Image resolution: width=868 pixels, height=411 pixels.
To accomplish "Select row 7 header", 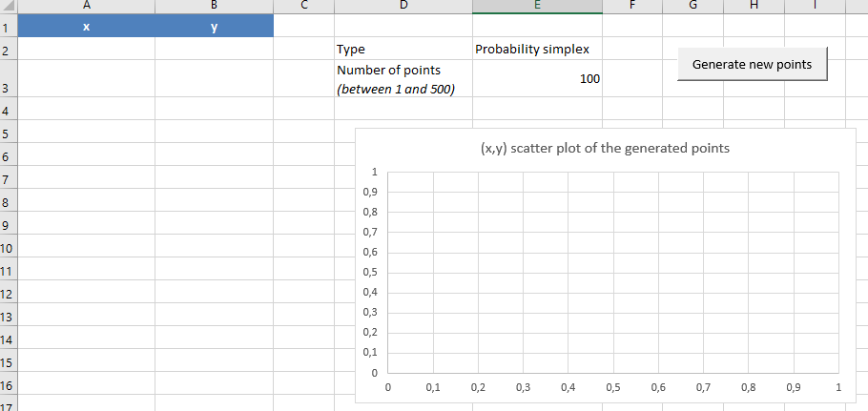I will click(x=9, y=177).
